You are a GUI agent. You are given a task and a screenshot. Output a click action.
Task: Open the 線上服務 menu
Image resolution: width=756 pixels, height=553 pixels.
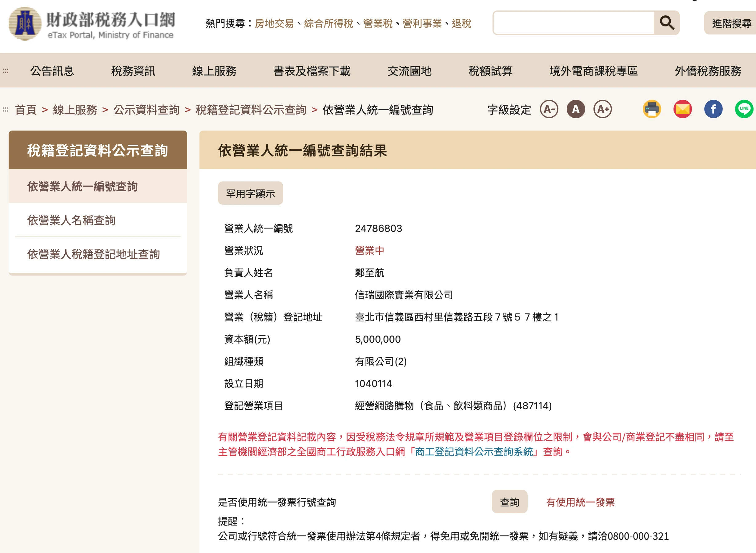tap(214, 71)
